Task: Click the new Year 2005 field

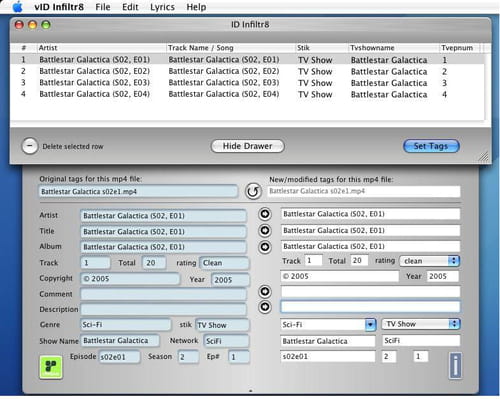Action: click(443, 276)
